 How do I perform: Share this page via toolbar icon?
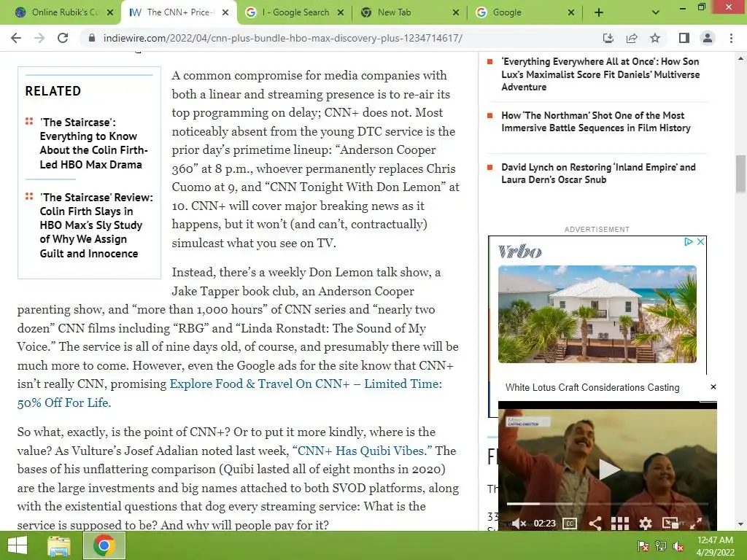point(632,38)
